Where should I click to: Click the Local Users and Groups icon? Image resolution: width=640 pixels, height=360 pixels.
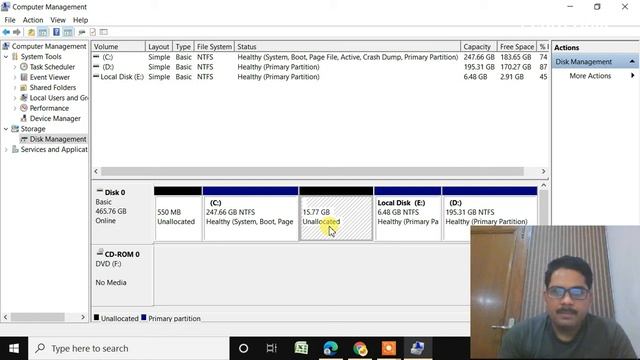tap(24, 98)
